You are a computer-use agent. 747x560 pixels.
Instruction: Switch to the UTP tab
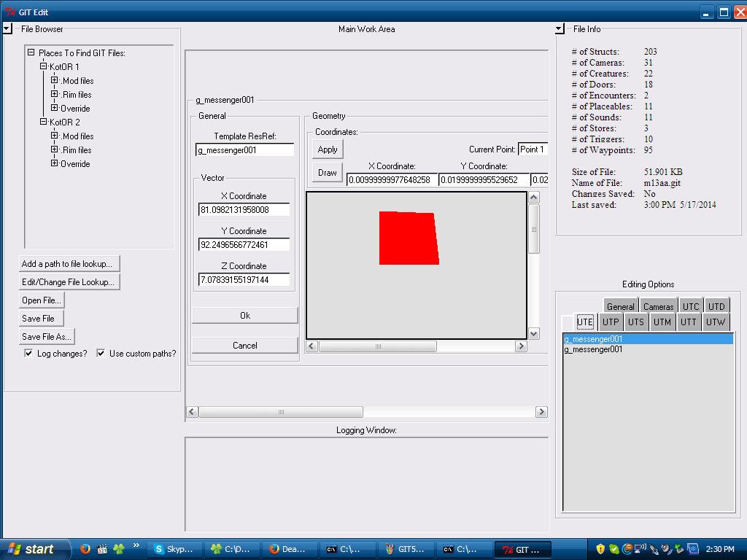[611, 322]
